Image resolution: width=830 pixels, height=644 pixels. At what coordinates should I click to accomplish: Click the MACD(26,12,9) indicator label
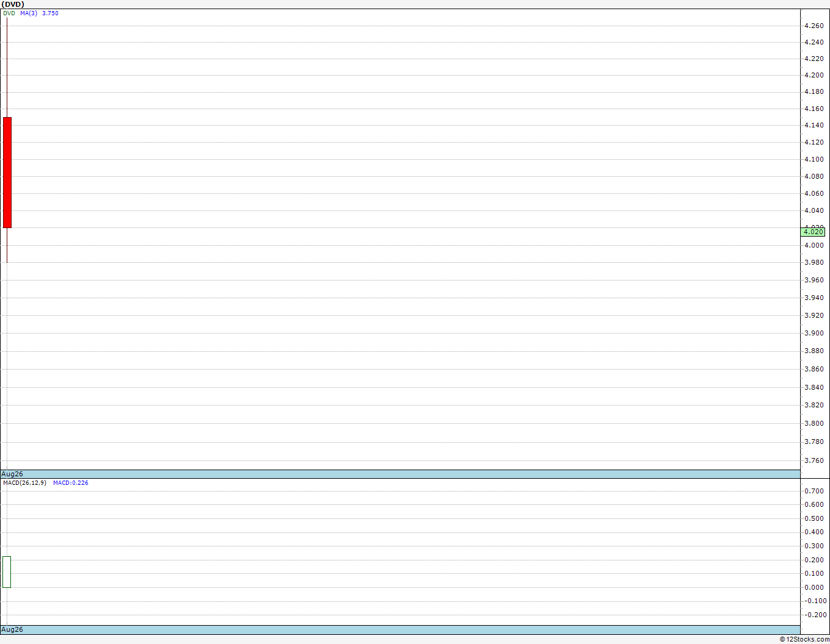(24, 483)
